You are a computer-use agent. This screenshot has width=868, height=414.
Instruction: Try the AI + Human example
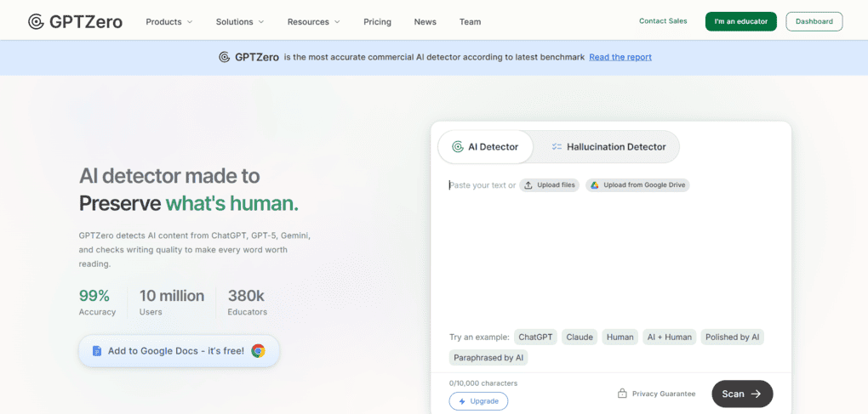pyautogui.click(x=669, y=337)
